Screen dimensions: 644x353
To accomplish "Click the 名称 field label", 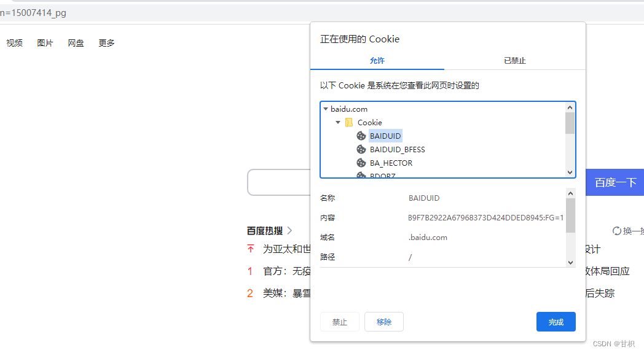I will pos(328,198).
